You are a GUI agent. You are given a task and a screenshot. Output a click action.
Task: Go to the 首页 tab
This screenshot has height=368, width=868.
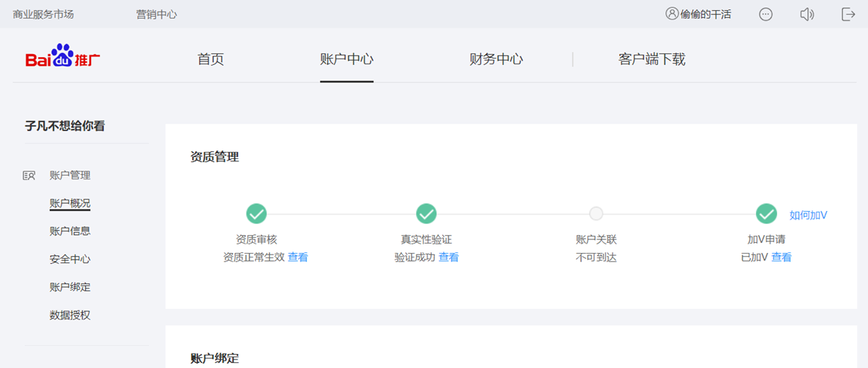210,59
